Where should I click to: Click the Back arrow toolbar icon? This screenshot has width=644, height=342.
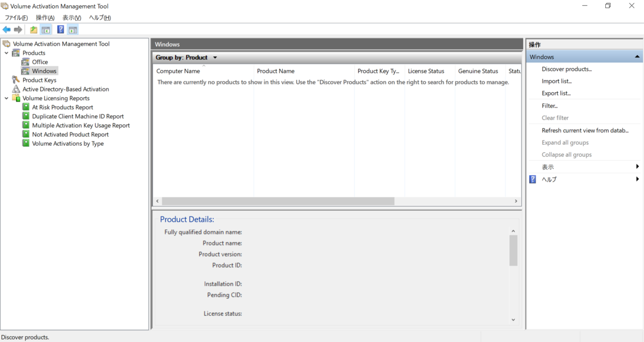[6, 29]
